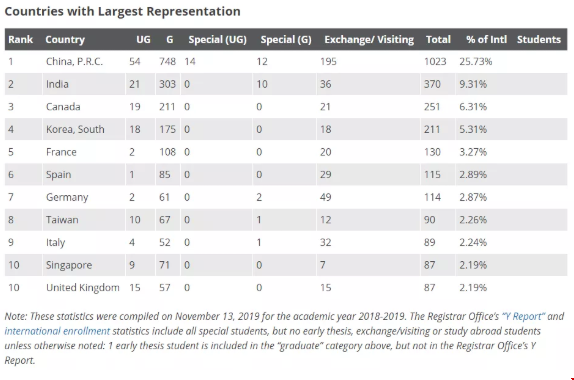Click the % of Intl Students header
Screen dimensions: 574x380
coord(514,40)
